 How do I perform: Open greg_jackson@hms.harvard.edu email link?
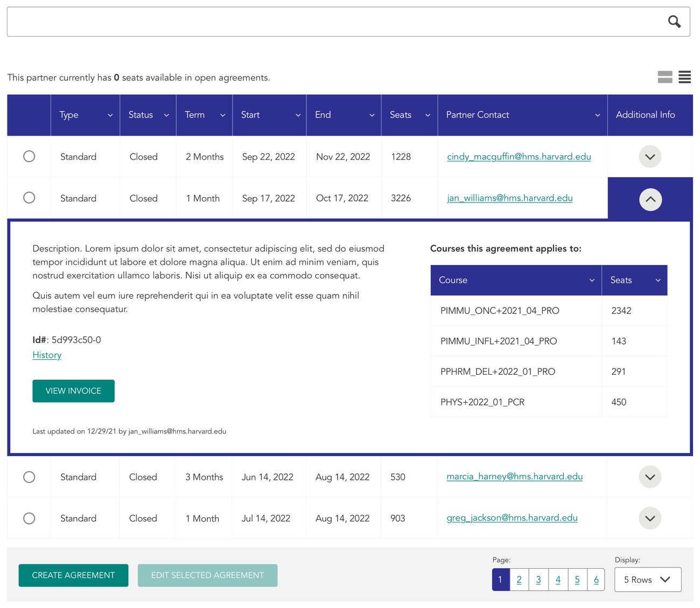coord(512,518)
